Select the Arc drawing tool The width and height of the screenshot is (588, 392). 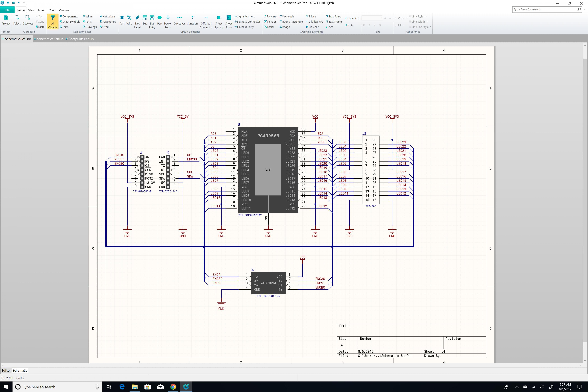coord(329,27)
